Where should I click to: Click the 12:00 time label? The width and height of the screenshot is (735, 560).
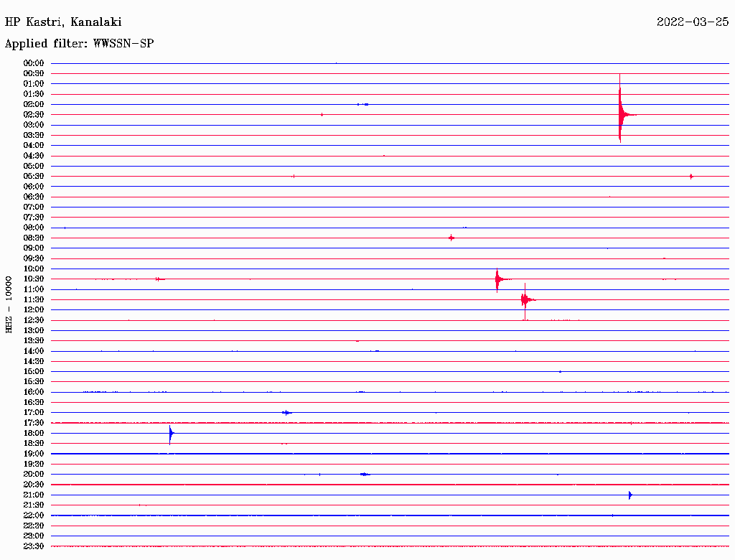[x=34, y=310]
